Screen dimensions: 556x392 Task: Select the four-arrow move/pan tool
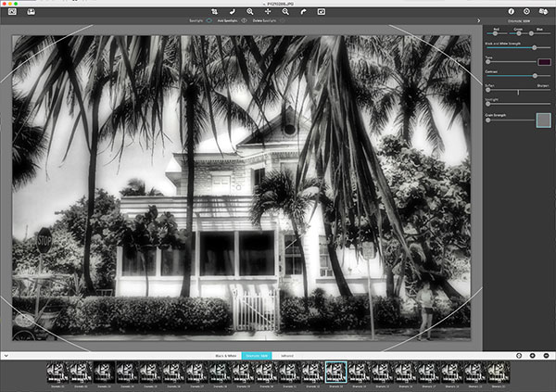pos(268,12)
